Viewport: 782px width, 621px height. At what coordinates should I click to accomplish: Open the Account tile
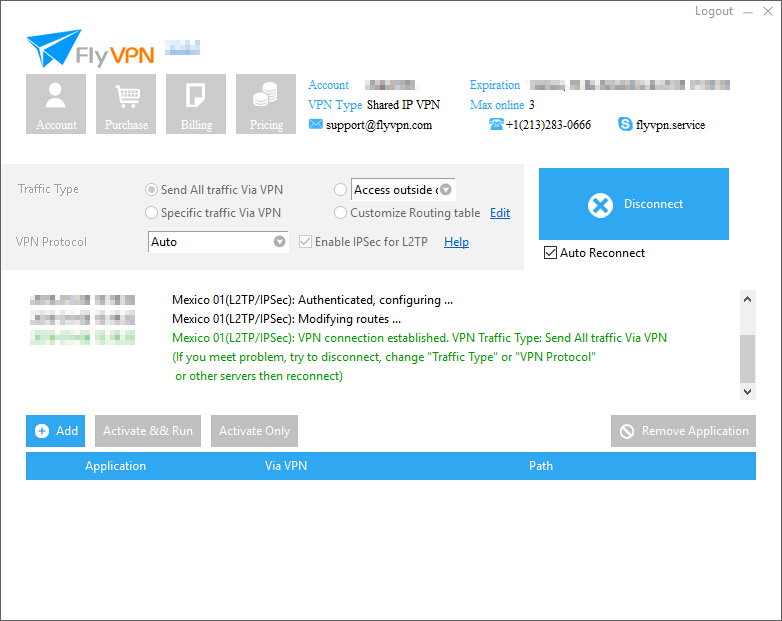click(x=56, y=104)
